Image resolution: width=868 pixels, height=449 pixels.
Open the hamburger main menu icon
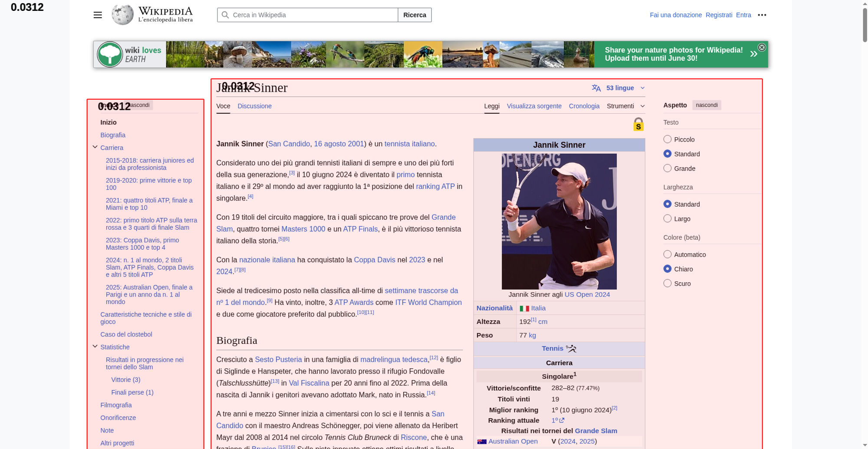98,15
